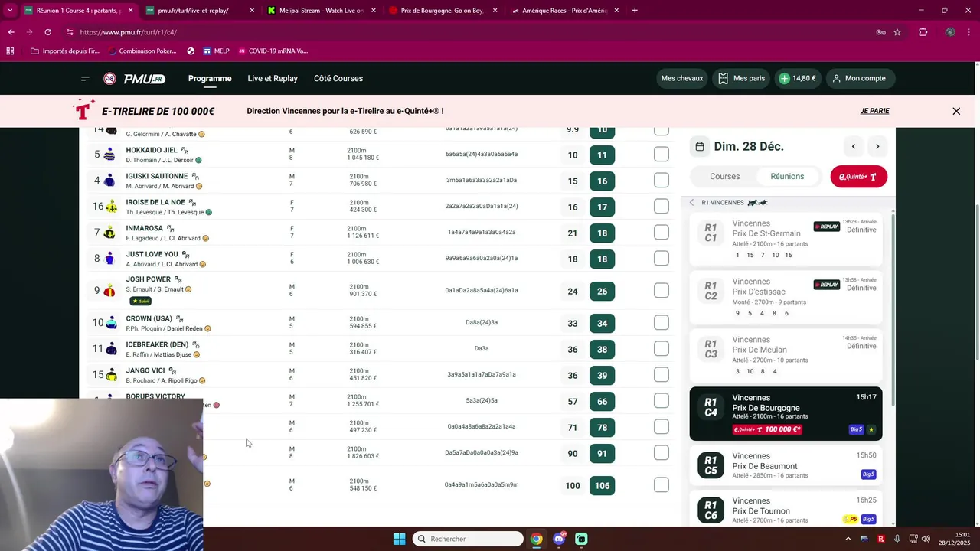Screen dimensions: 980x551
Task: Bookmark this page with the star icon
Action: [897, 32]
